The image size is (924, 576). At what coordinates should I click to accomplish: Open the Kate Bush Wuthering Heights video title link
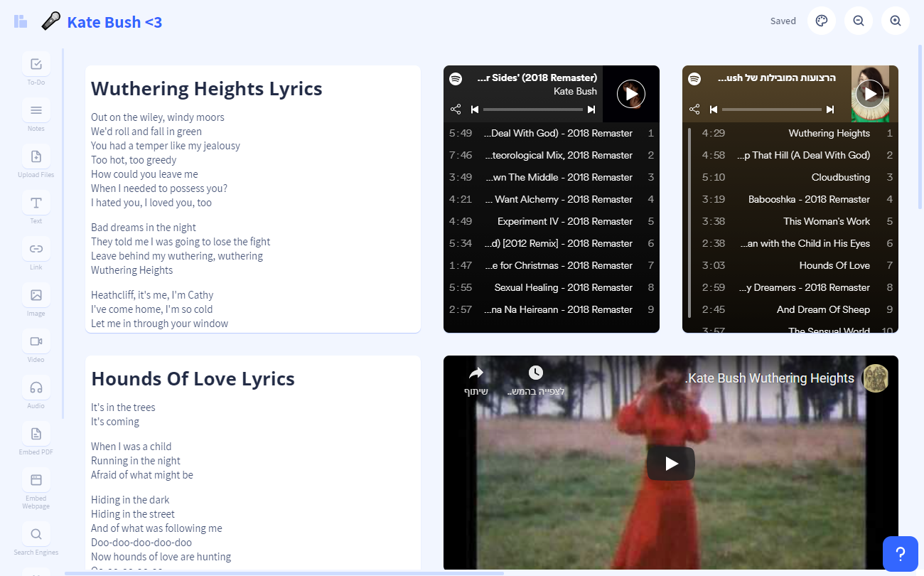tap(770, 378)
